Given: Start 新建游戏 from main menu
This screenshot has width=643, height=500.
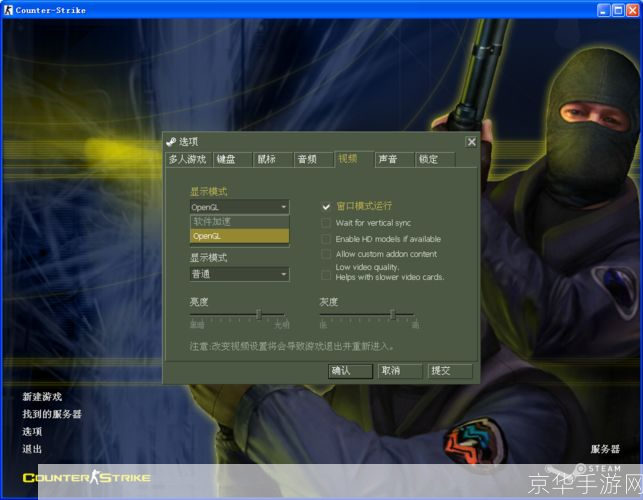Looking at the screenshot, I should click(x=42, y=397).
